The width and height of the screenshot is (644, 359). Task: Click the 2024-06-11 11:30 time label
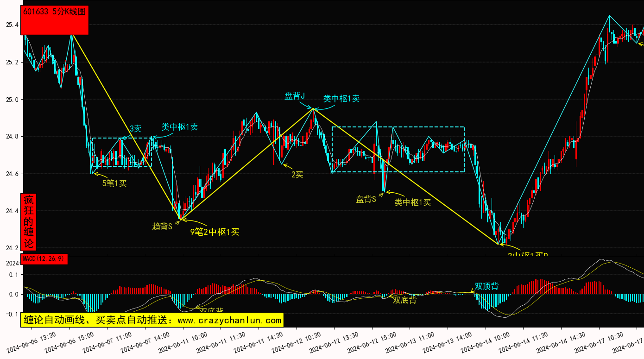pos(221,342)
